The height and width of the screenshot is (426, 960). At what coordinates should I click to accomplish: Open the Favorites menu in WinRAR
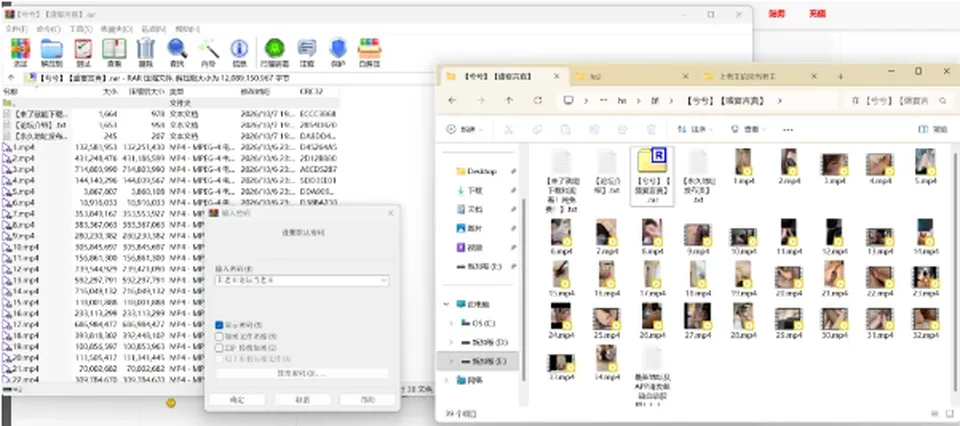point(116,29)
